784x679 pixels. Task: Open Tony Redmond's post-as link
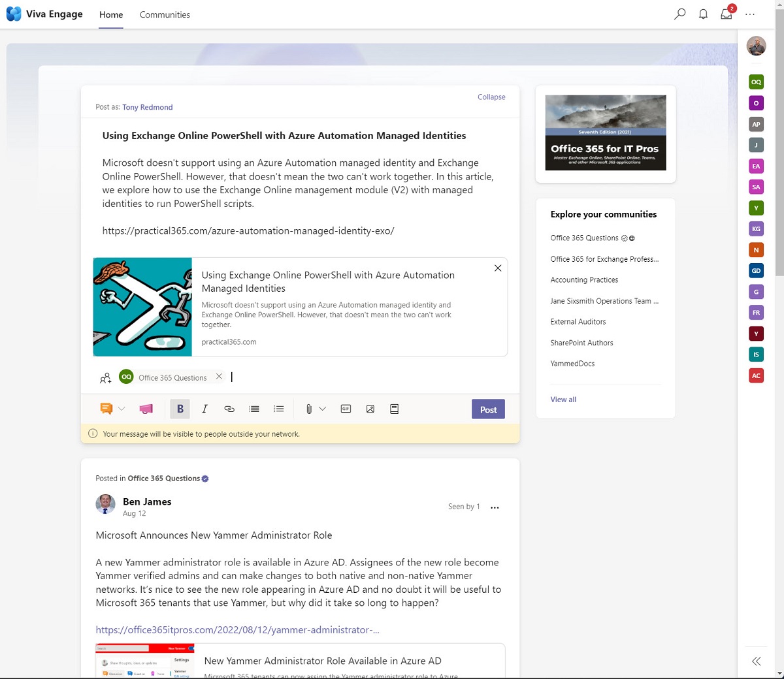(148, 107)
